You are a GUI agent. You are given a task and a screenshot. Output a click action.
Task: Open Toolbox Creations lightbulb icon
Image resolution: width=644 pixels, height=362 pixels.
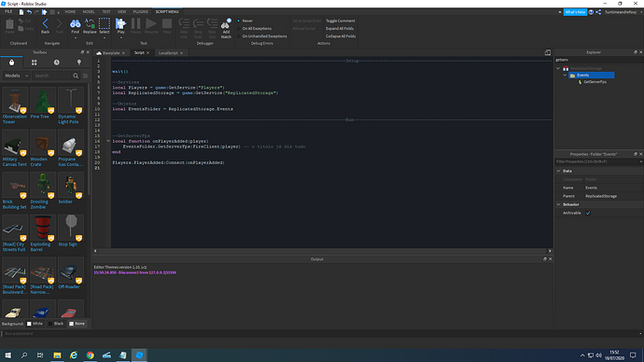tap(78, 63)
